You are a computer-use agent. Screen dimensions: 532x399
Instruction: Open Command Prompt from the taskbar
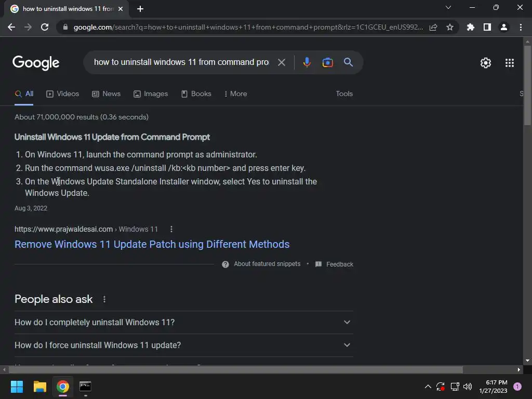[85, 387]
